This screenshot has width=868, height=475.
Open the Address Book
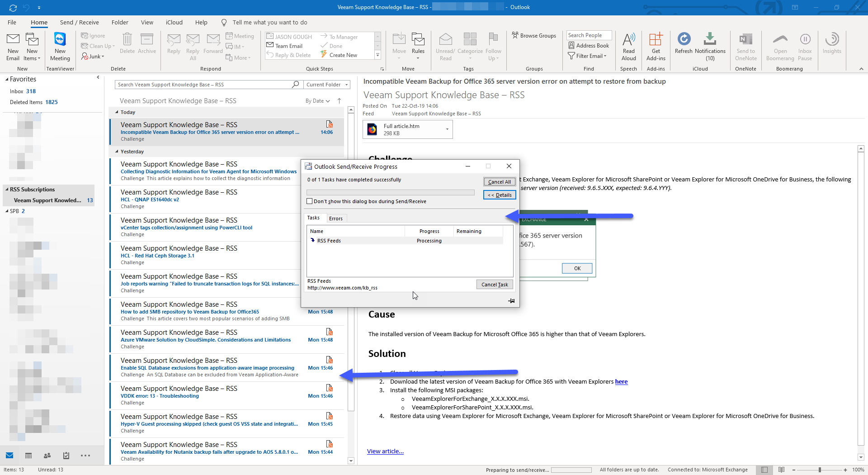click(x=589, y=46)
